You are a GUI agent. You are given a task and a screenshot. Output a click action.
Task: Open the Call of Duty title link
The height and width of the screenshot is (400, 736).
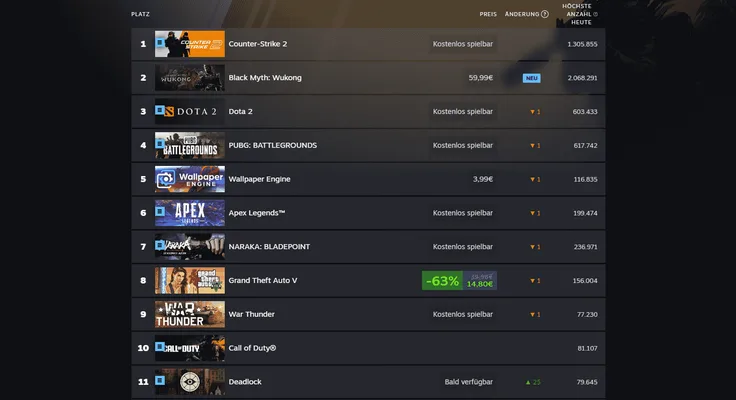tap(253, 348)
